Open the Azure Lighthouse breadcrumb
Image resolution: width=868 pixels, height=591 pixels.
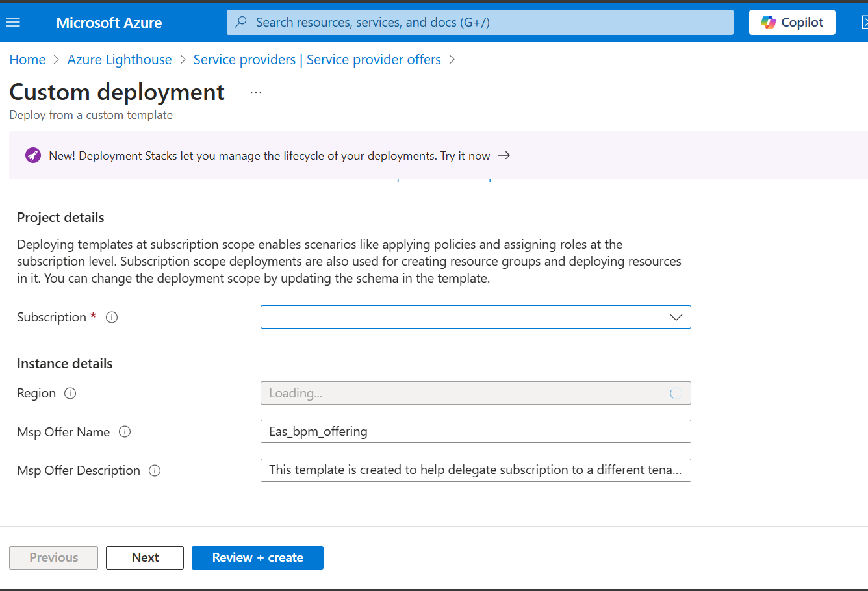120,60
